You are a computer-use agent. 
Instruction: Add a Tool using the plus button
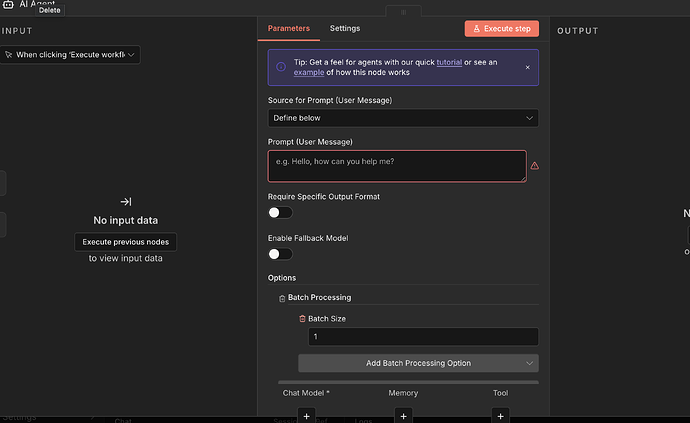click(500, 414)
